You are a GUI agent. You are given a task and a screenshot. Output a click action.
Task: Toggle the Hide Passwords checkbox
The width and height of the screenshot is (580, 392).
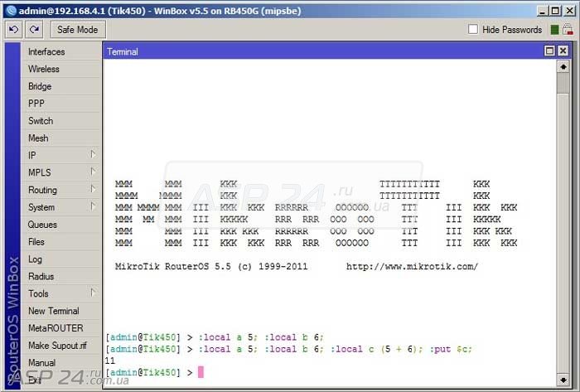coord(473,30)
